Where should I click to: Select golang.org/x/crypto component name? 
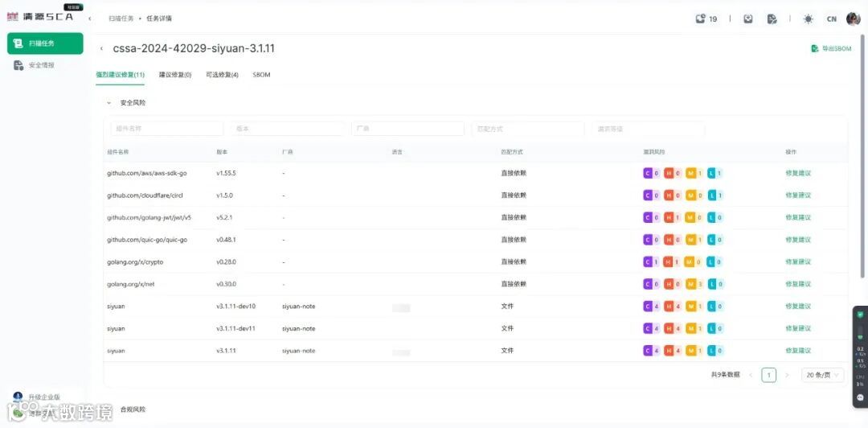[135, 261]
